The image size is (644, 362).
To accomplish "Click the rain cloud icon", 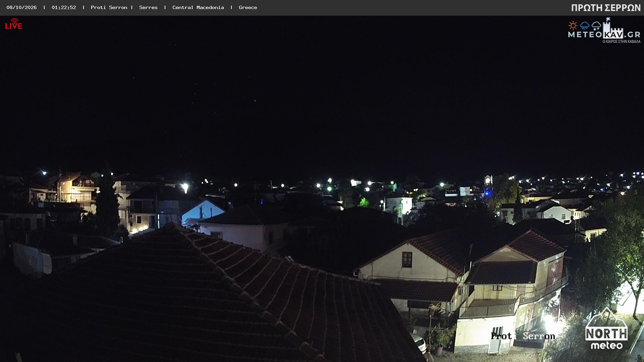I will point(585,26).
